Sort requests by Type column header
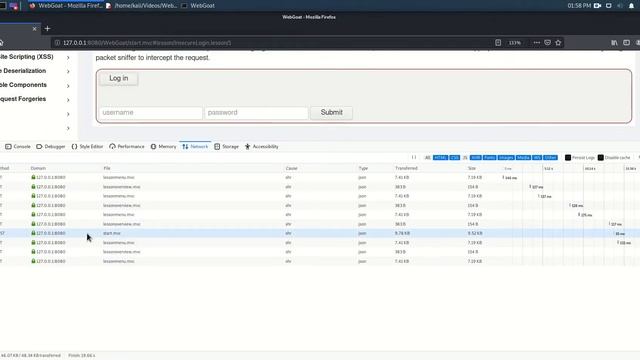The image size is (640, 360). pos(363,168)
